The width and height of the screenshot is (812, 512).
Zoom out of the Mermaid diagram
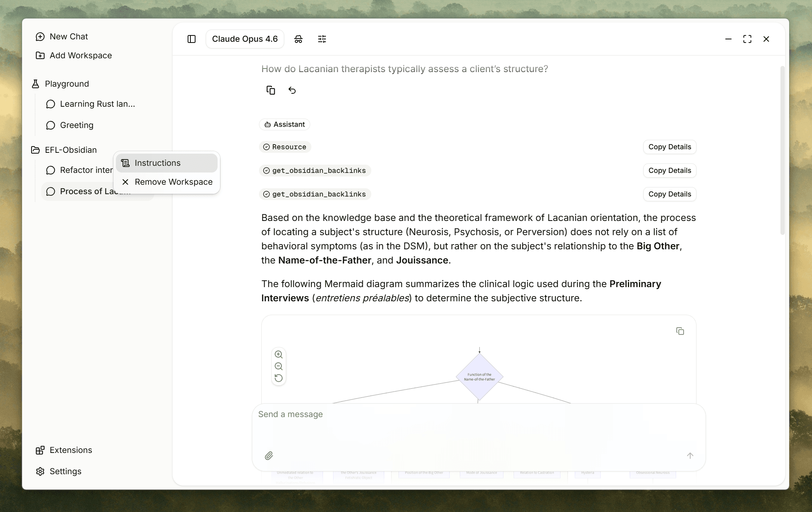coord(279,366)
